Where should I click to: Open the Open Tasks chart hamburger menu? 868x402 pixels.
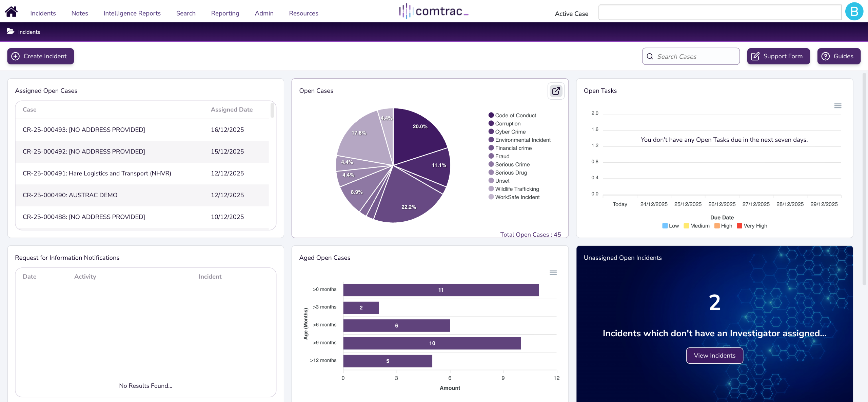click(x=837, y=106)
